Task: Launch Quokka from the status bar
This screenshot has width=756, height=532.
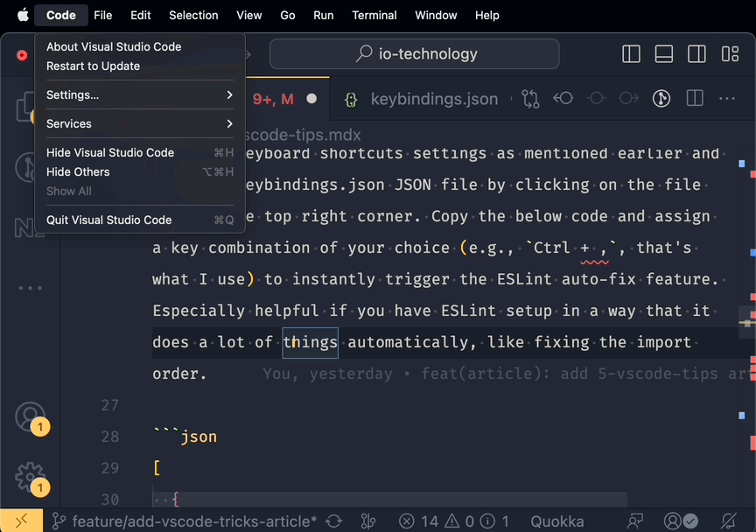Action: [557, 521]
